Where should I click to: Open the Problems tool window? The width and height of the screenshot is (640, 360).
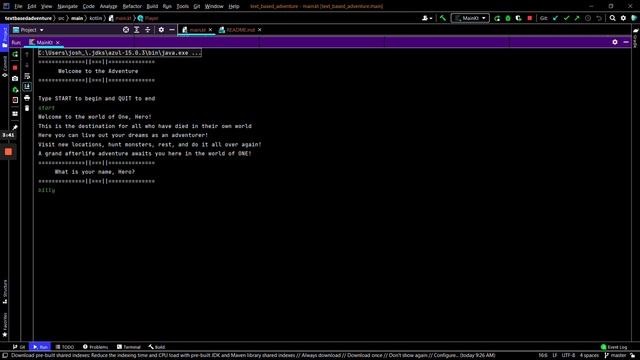pos(96,347)
